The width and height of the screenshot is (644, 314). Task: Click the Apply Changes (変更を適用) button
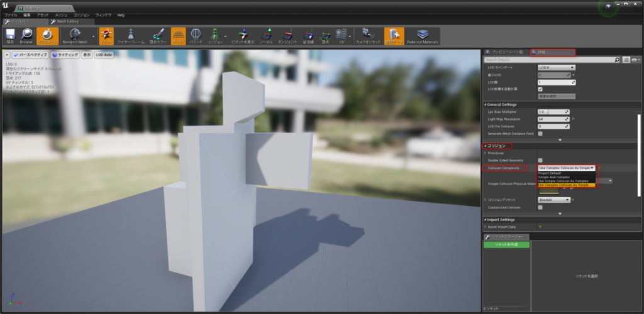[x=557, y=96]
